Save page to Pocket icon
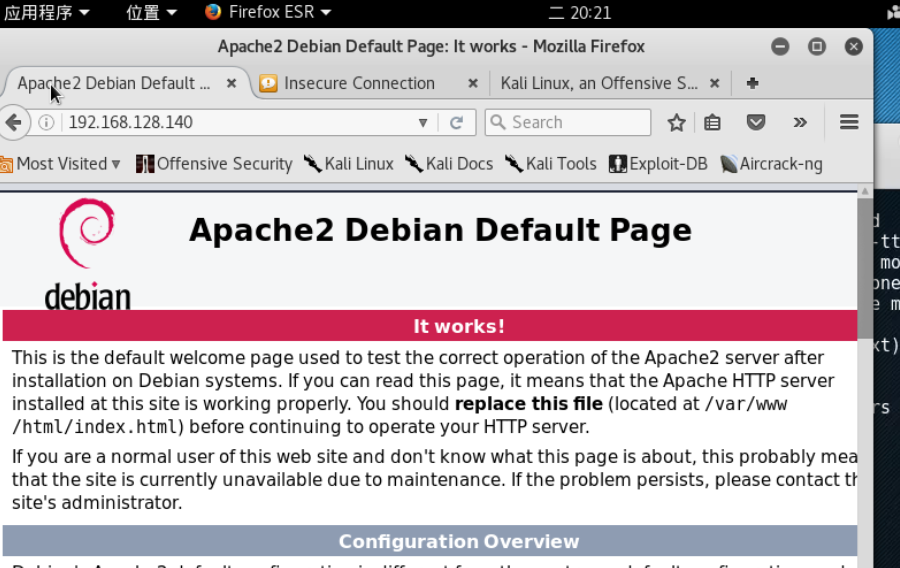The image size is (900, 568). pos(756,122)
